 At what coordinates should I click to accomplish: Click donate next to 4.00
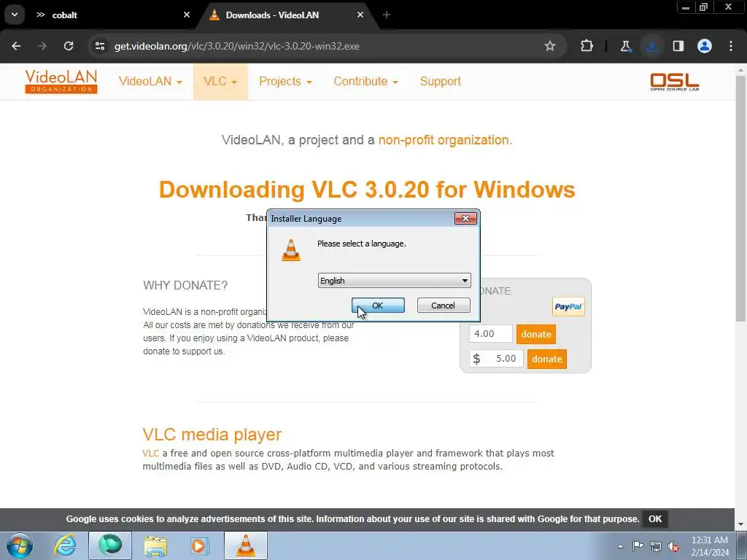click(536, 334)
